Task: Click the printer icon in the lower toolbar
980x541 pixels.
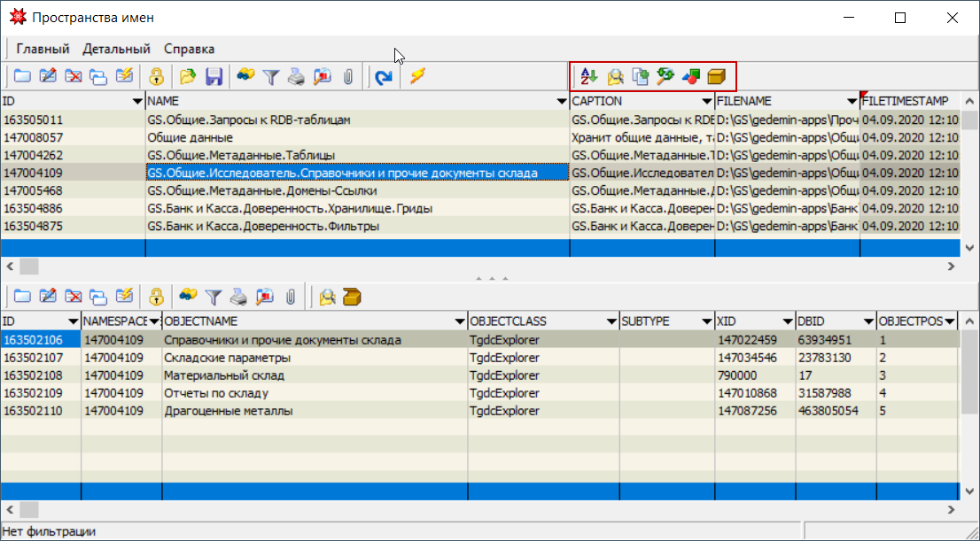Action: (238, 297)
